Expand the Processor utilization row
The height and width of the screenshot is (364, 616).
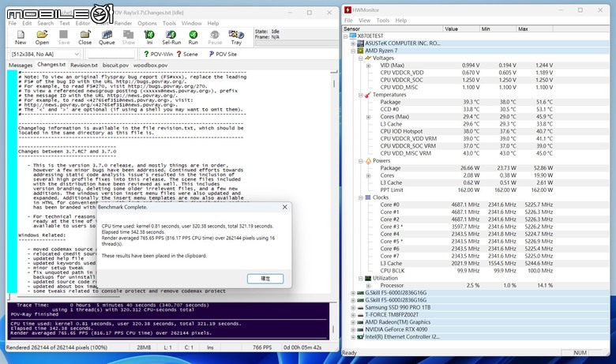(x=368, y=286)
